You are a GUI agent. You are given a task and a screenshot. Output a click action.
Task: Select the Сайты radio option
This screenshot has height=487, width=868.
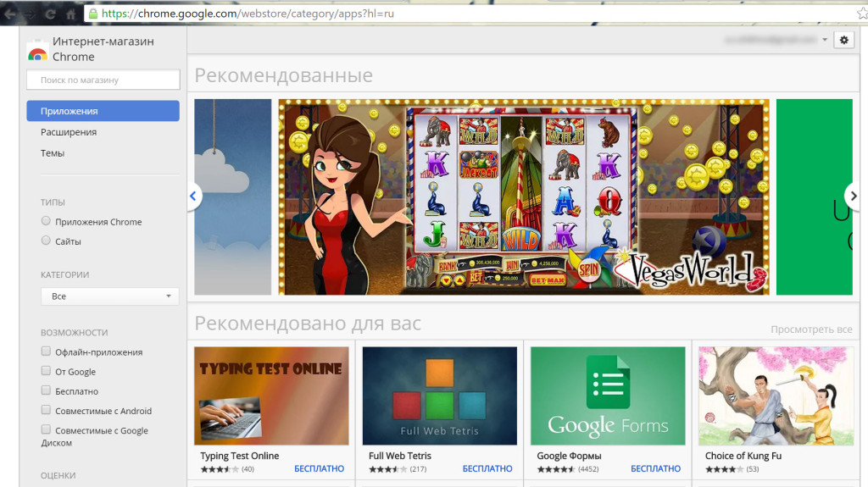(46, 241)
